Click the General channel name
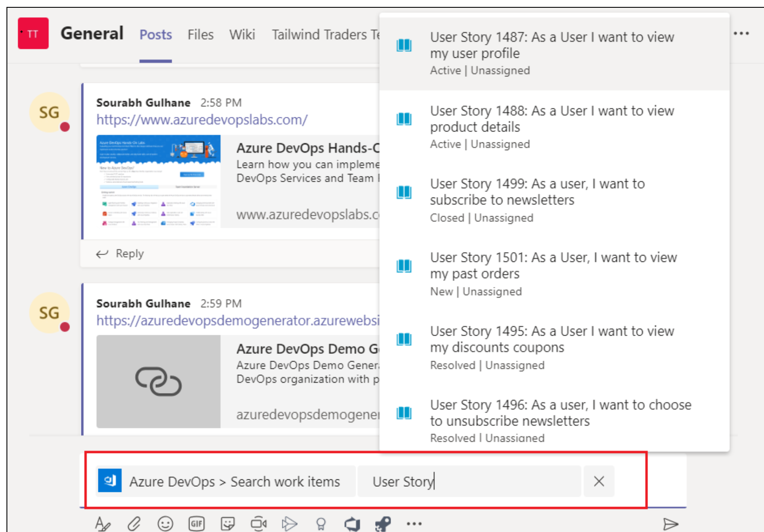Image resolution: width=764 pixels, height=532 pixels. (x=92, y=33)
